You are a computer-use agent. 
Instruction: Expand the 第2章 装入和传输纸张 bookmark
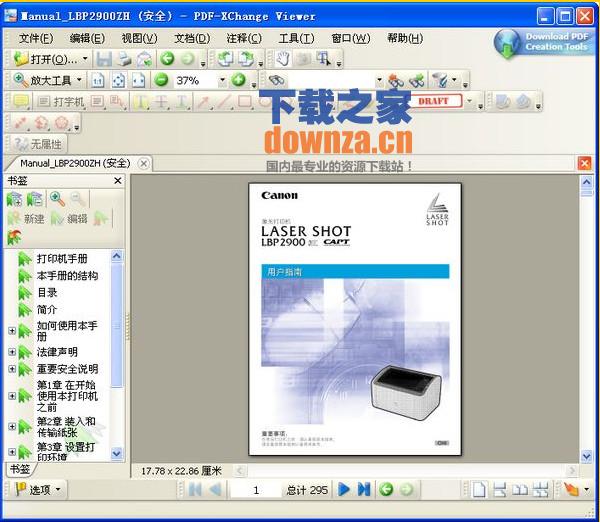click(12, 426)
